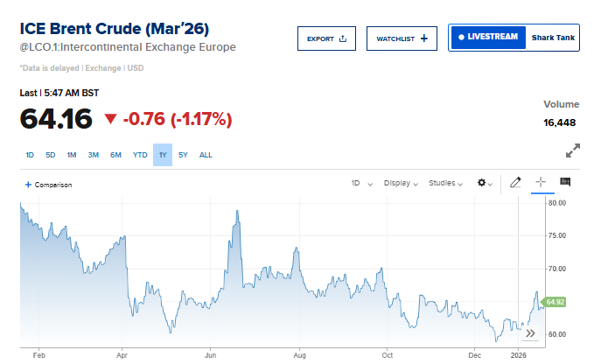Screen dimensions: 594x364
Task: Select the 1M time range
Action: (x=72, y=156)
